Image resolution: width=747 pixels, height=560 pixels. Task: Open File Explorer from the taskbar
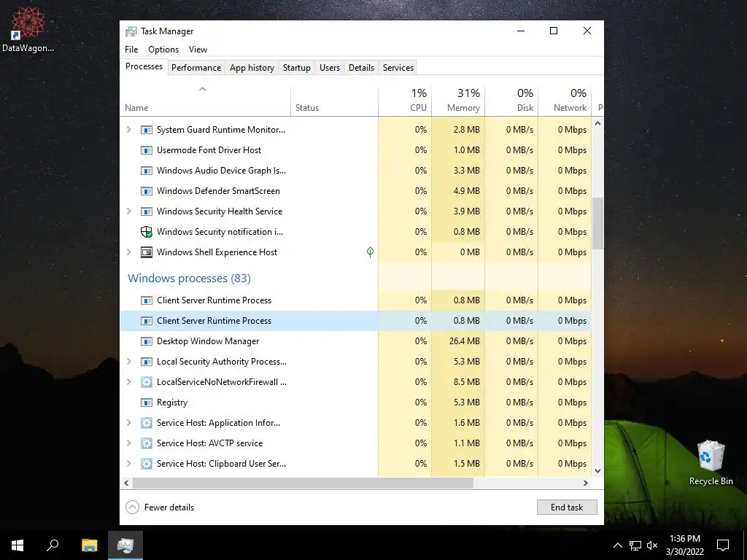(89, 545)
